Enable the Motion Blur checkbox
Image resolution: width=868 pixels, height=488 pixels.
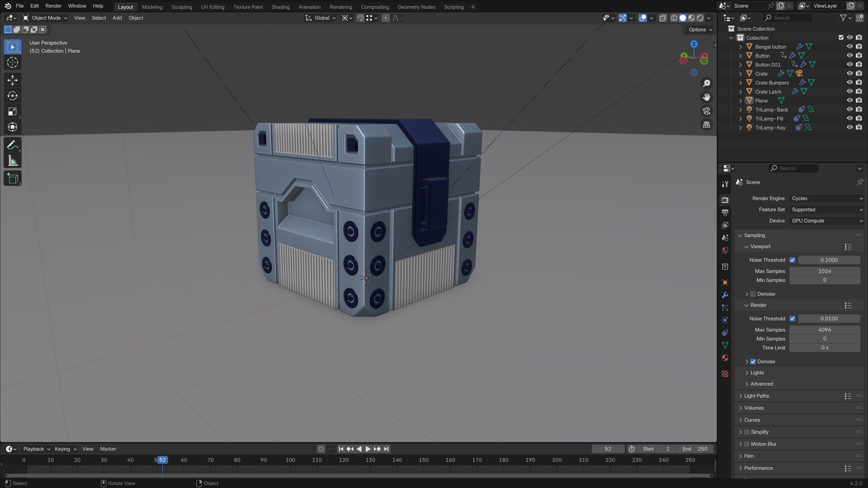[x=747, y=444]
